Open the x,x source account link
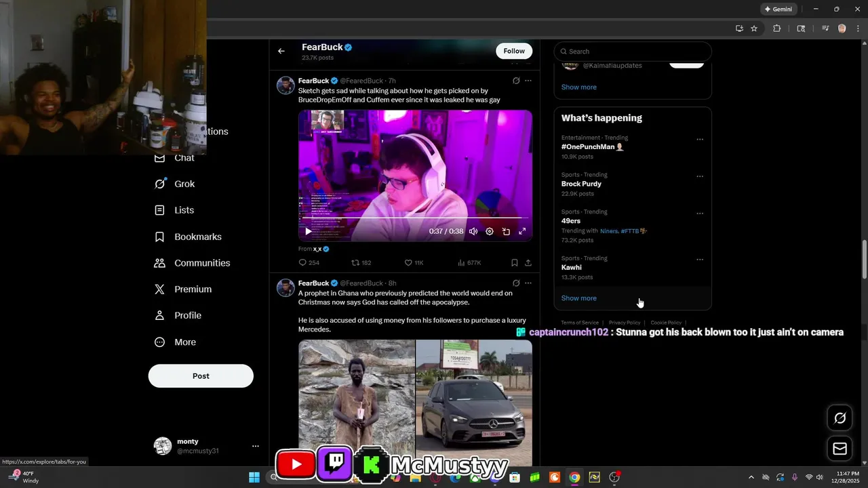The image size is (868, 488). pos(321,249)
